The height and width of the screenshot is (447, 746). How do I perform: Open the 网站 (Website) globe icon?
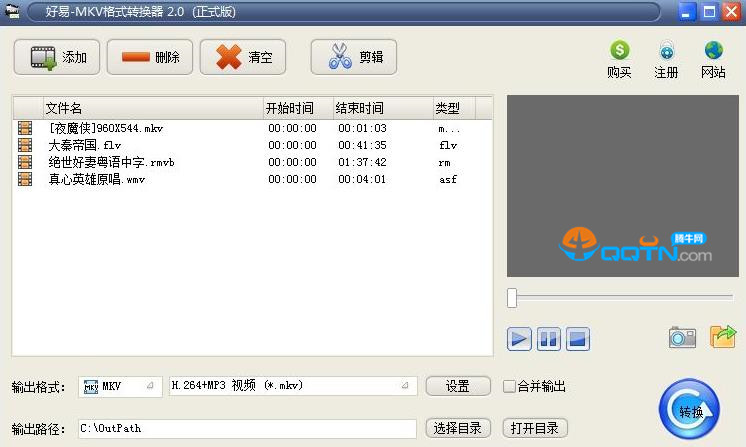713,59
